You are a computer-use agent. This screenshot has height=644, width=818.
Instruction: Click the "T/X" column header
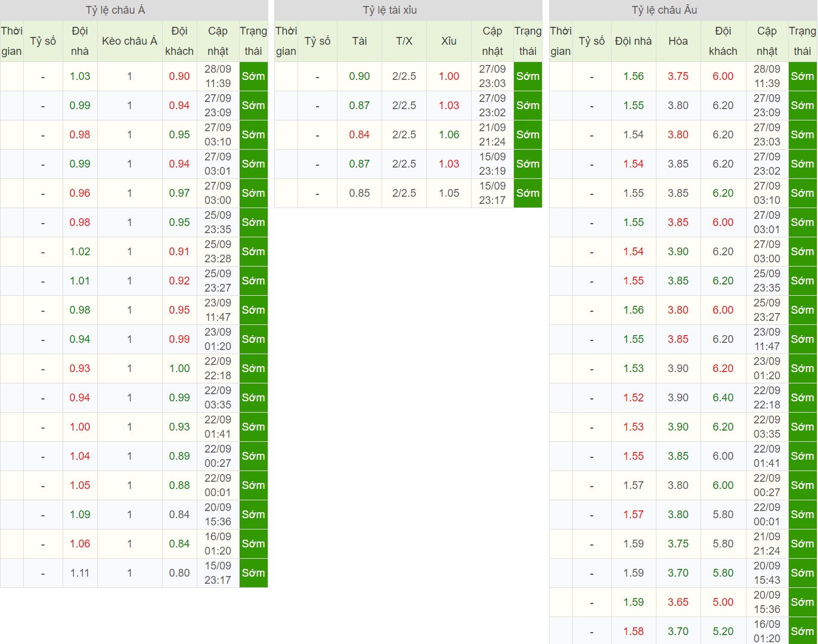pyautogui.click(x=404, y=41)
